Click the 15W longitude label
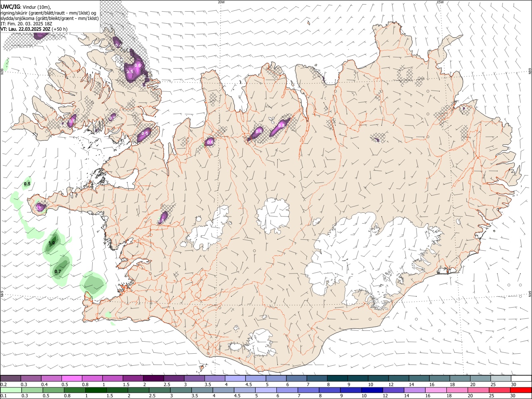The image size is (532, 399). 440,2
